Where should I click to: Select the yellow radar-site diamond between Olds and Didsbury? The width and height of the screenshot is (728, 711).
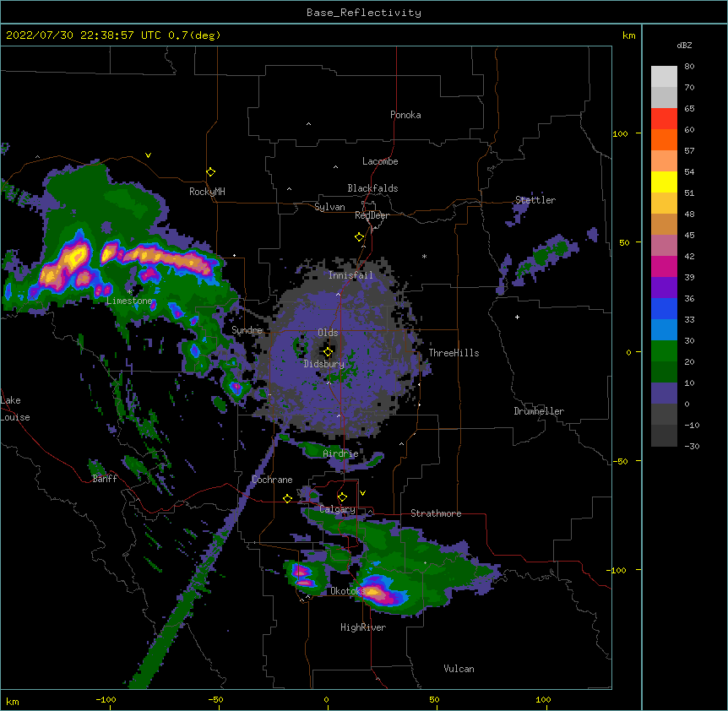tap(328, 352)
